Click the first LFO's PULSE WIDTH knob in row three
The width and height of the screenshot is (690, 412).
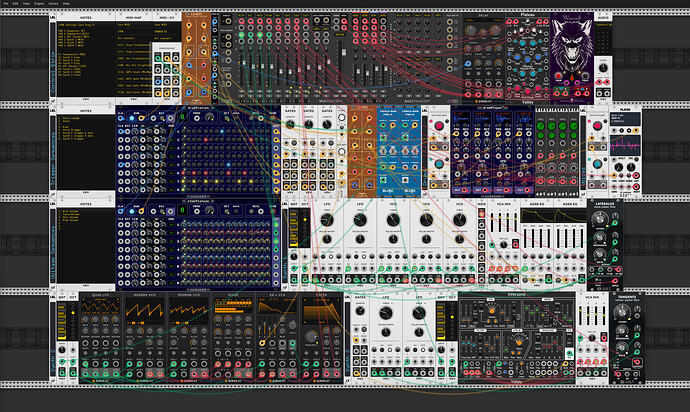point(327,239)
